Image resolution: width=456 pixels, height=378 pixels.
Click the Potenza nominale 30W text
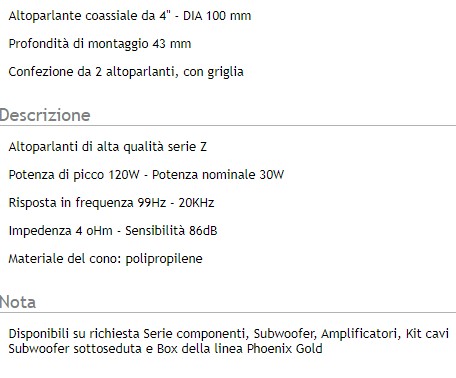[x=218, y=175]
